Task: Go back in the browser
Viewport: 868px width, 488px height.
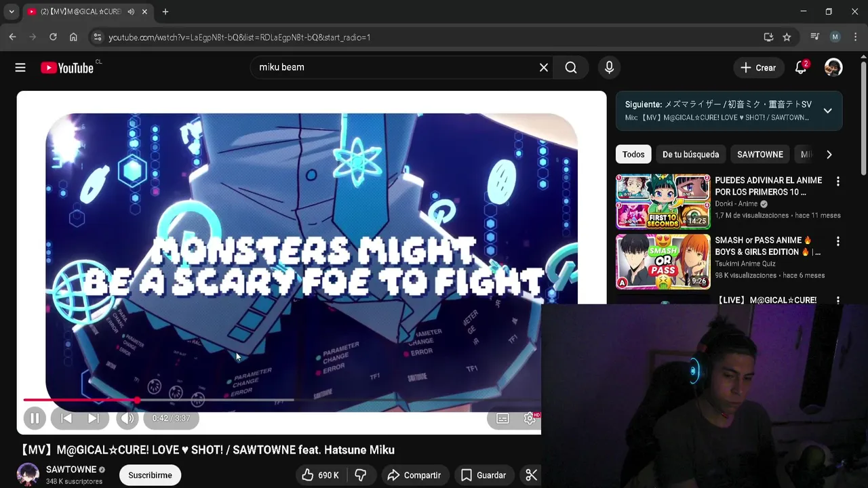Action: [x=13, y=37]
